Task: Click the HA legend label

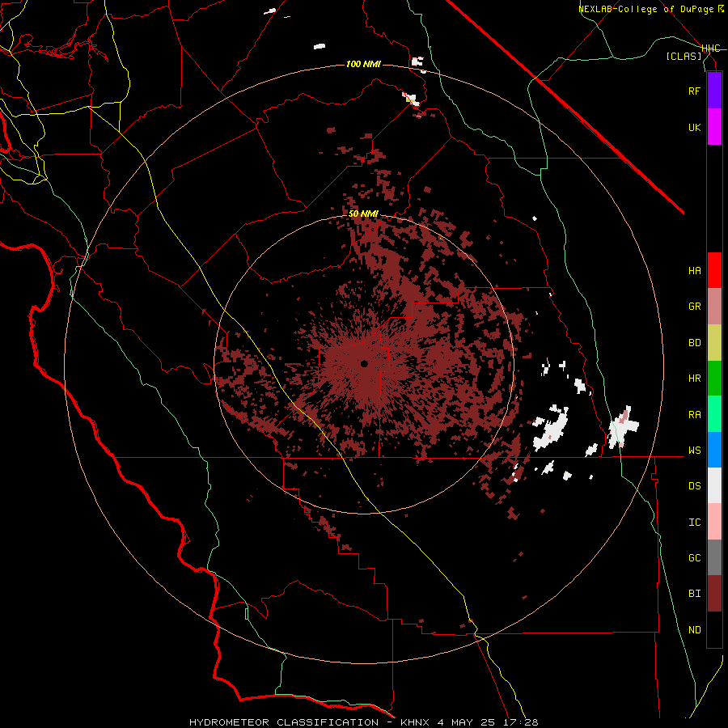Action: pyautogui.click(x=695, y=270)
